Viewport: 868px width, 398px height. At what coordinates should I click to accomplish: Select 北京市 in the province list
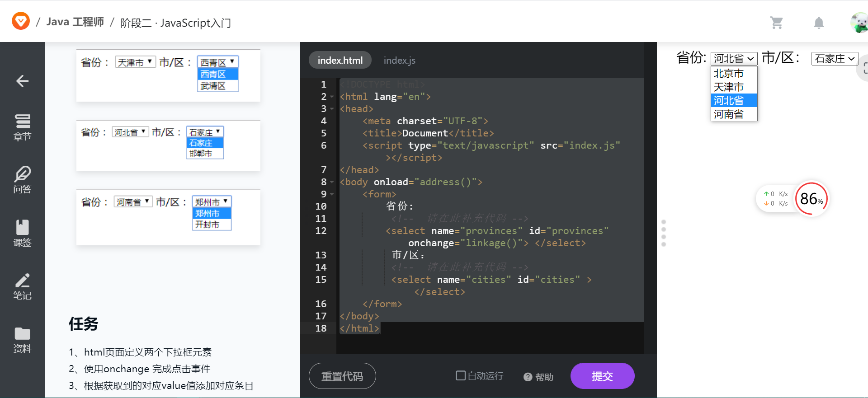[734, 73]
